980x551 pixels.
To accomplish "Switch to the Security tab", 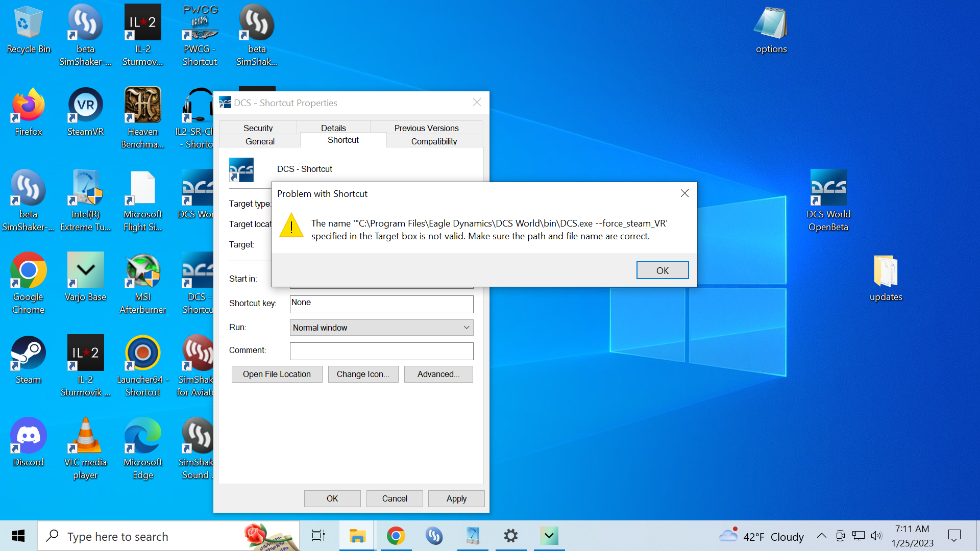I will tap(258, 128).
